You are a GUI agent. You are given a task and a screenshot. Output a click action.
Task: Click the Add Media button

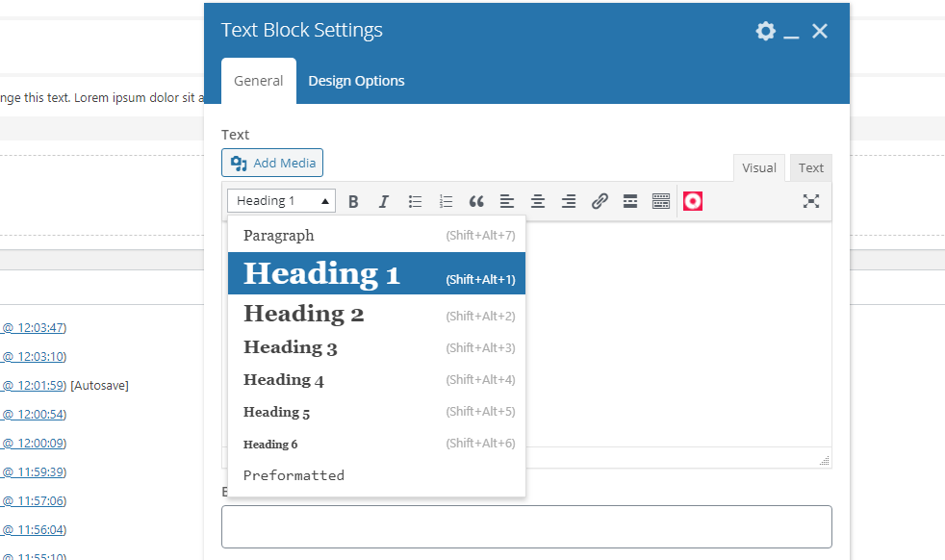click(x=272, y=163)
